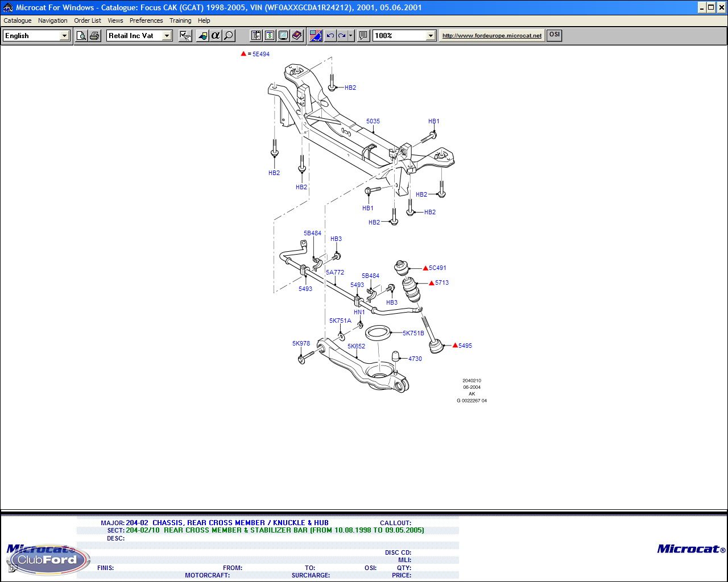
Task: Click the printer icon in toolbar
Action: [x=94, y=36]
